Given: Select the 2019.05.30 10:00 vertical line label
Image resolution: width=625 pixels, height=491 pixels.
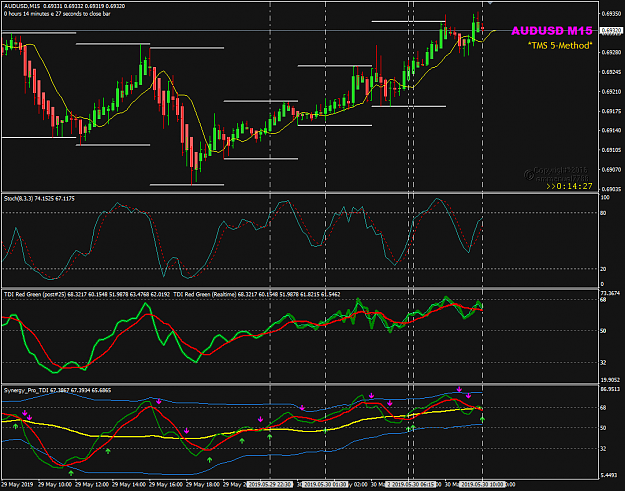Looking at the screenshot, I should (482, 485).
